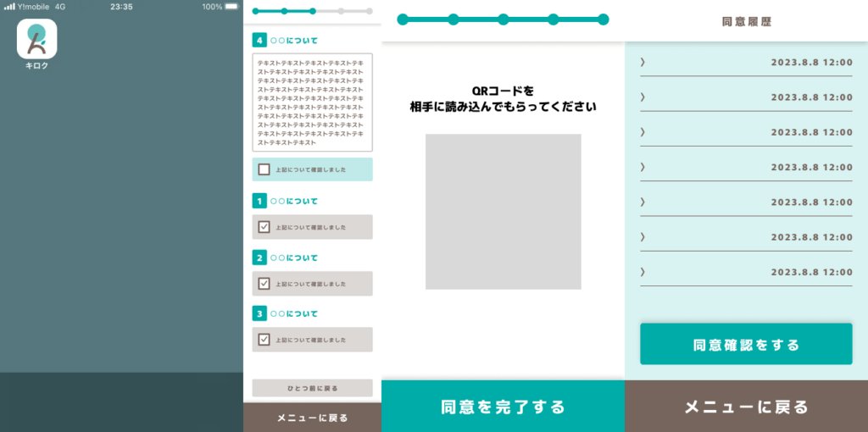Tap the battery icon in the status bar
868x432 pixels.
click(x=231, y=7)
